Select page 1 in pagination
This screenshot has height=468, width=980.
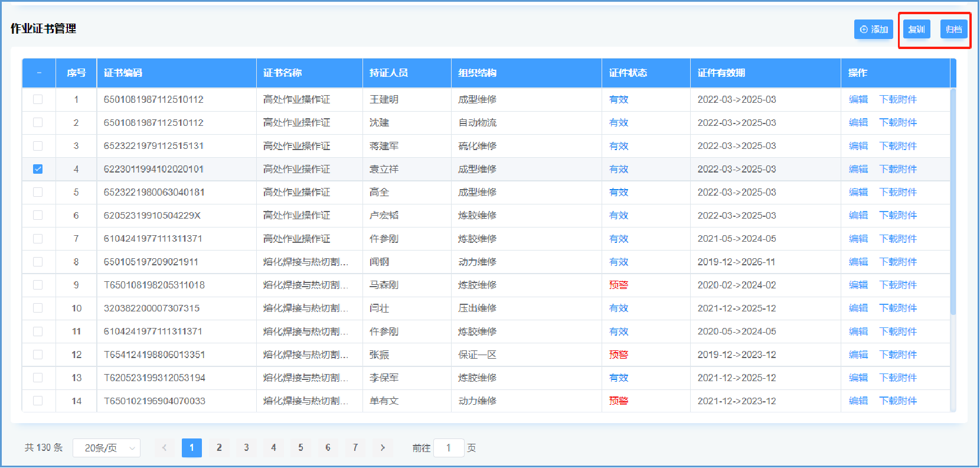point(192,448)
